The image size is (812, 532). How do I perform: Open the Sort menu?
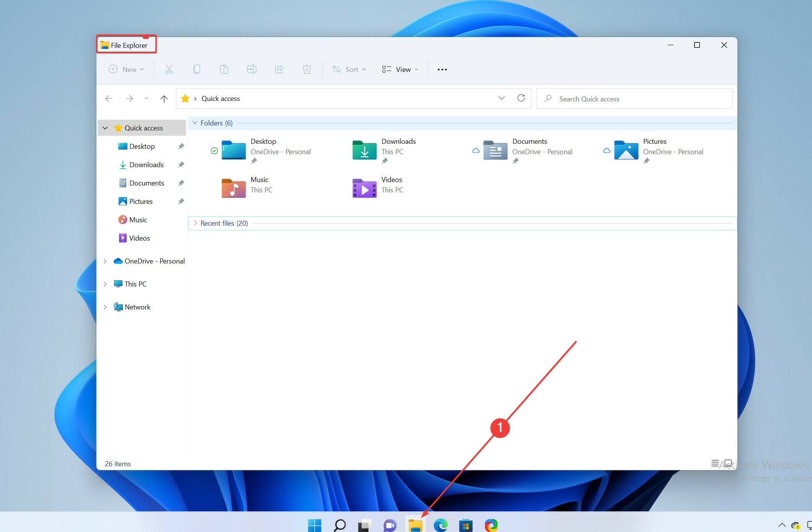pos(349,69)
